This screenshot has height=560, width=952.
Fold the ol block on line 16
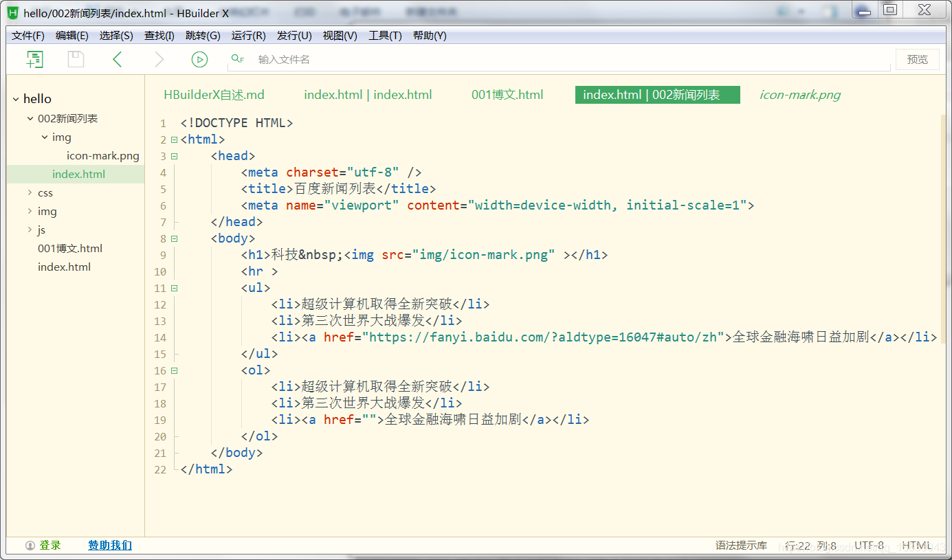[x=175, y=370]
